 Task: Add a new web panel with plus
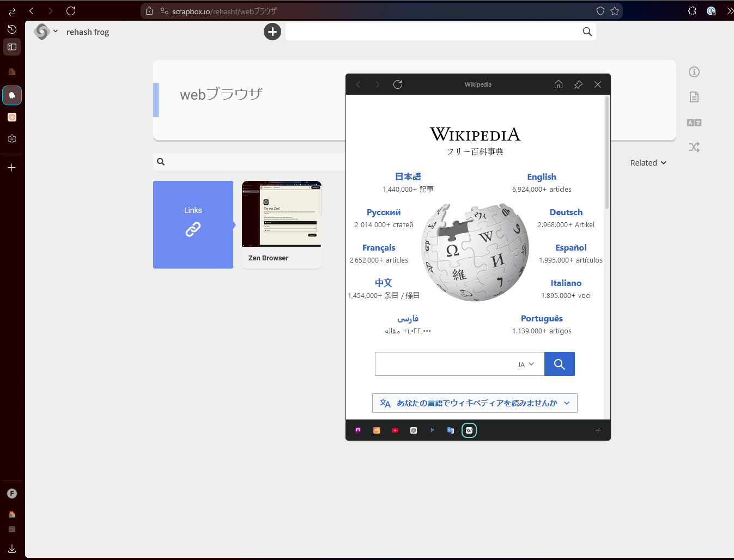(598, 430)
